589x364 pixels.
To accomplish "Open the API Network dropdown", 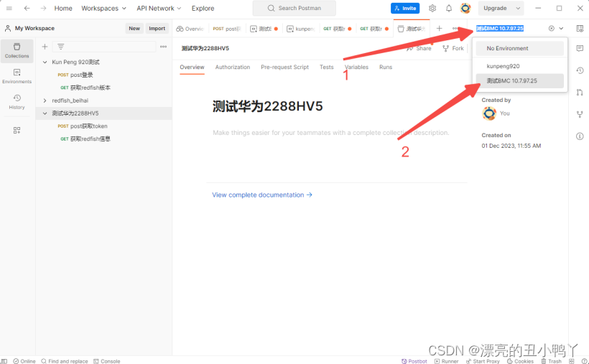I will coord(159,9).
